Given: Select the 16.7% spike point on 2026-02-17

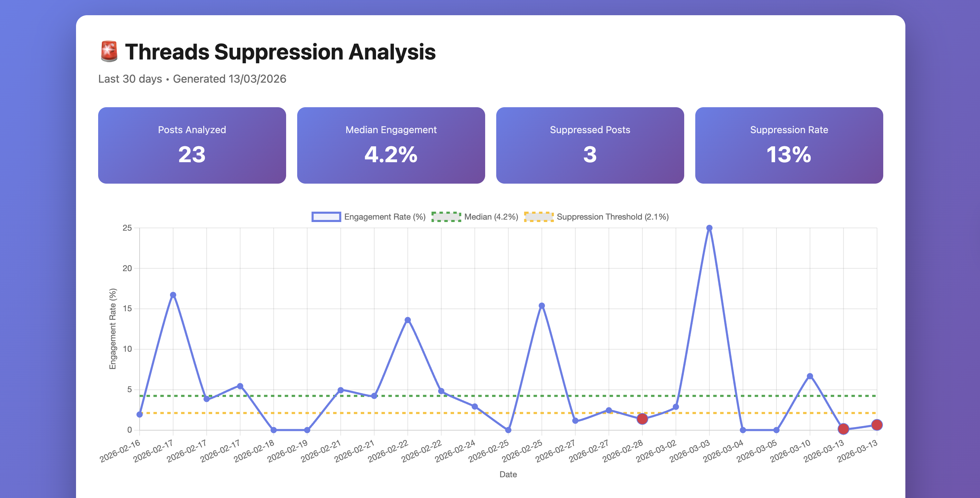Looking at the screenshot, I should click(173, 294).
